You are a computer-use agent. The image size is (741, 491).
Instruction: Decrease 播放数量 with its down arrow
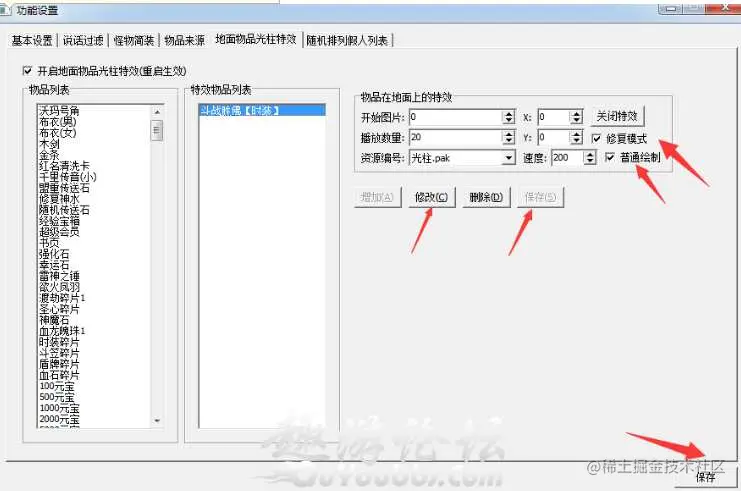coord(508,141)
